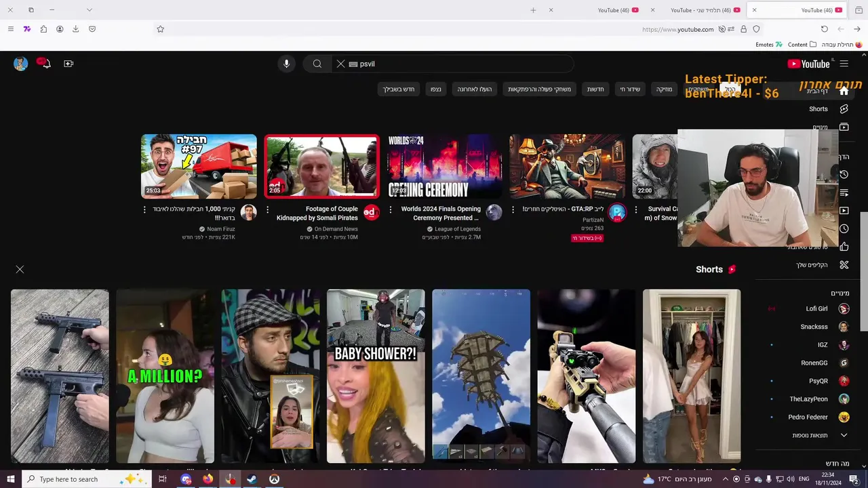This screenshot has height=488, width=868.
Task: Open options menu for Somali Pirates video
Action: coord(267,210)
